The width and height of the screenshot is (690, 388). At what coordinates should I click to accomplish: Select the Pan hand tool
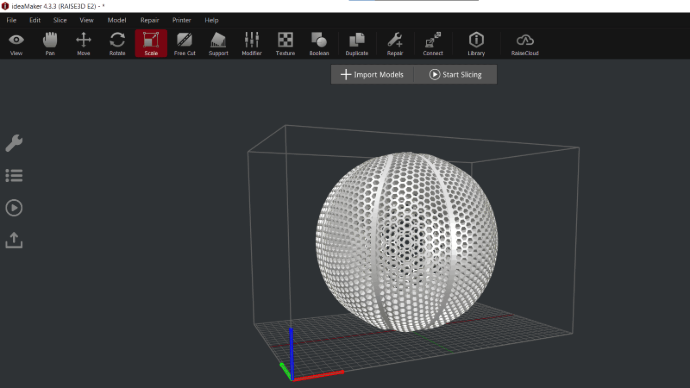[x=50, y=44]
